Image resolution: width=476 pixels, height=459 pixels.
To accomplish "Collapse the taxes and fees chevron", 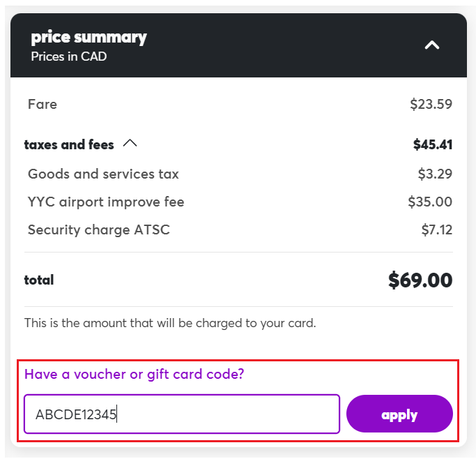I will [130, 144].
